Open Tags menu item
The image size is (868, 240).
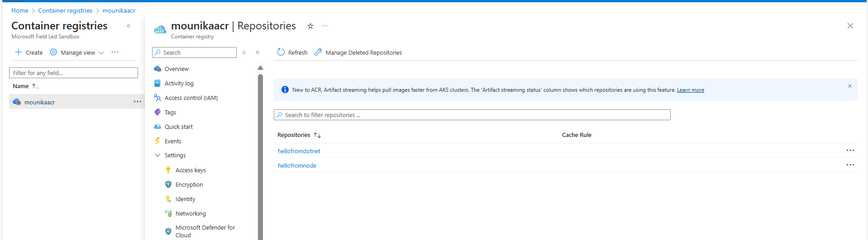pyautogui.click(x=170, y=112)
